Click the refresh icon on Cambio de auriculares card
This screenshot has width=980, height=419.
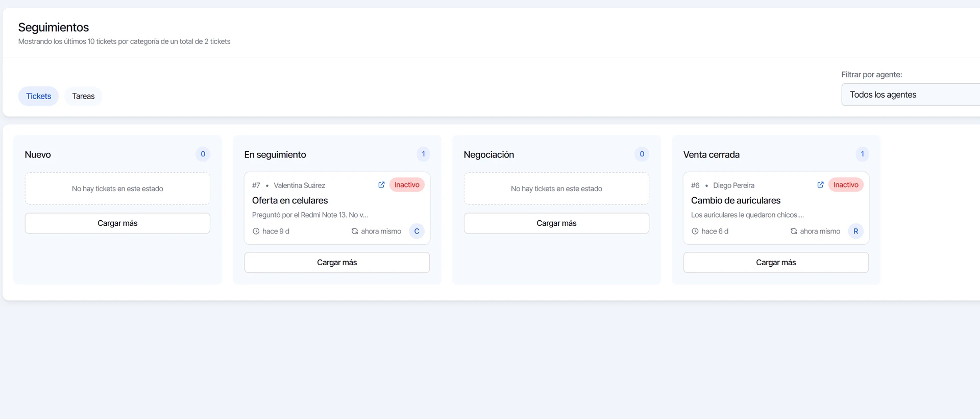tap(794, 231)
